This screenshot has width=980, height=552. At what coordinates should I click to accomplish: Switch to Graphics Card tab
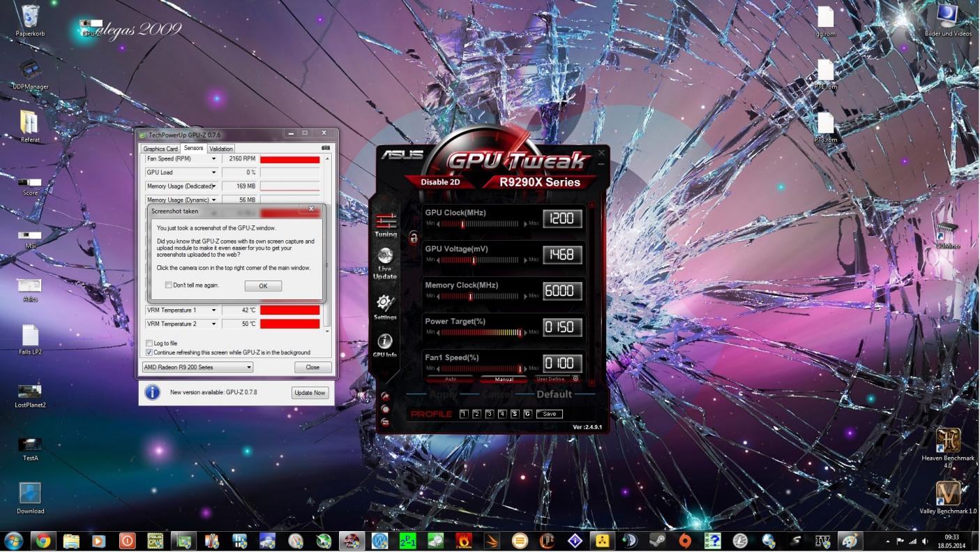click(160, 149)
